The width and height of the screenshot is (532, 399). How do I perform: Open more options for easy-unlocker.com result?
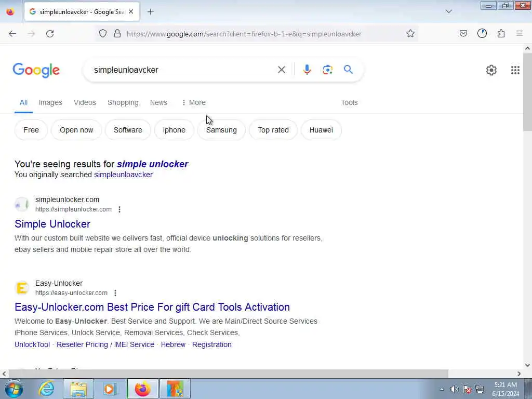(115, 293)
